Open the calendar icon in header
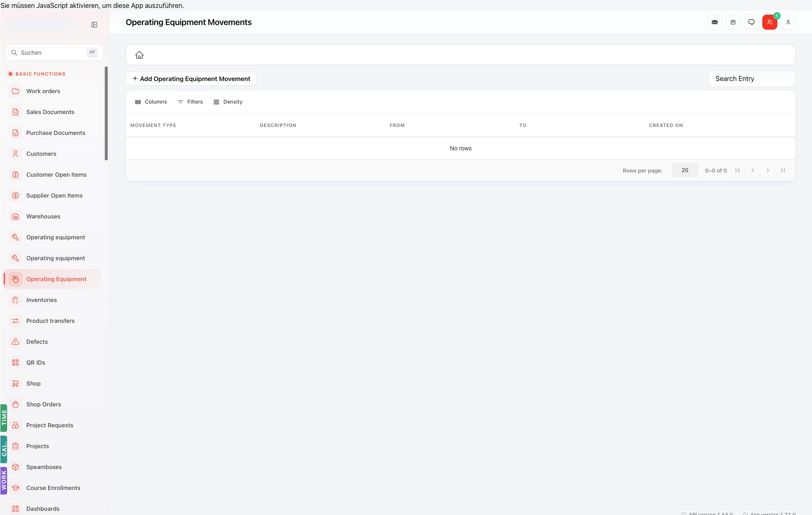The image size is (812, 515). pyautogui.click(x=733, y=23)
